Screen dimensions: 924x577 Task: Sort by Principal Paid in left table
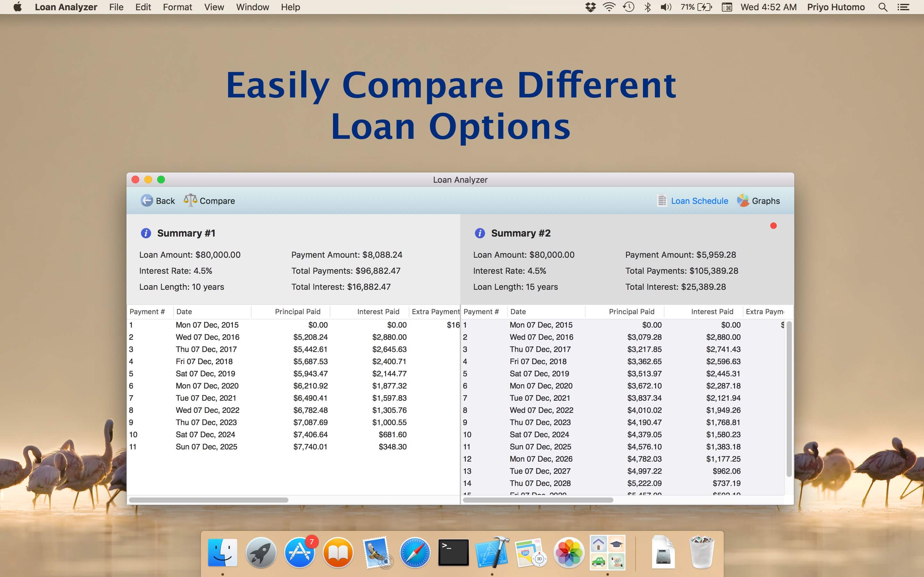[x=297, y=312]
